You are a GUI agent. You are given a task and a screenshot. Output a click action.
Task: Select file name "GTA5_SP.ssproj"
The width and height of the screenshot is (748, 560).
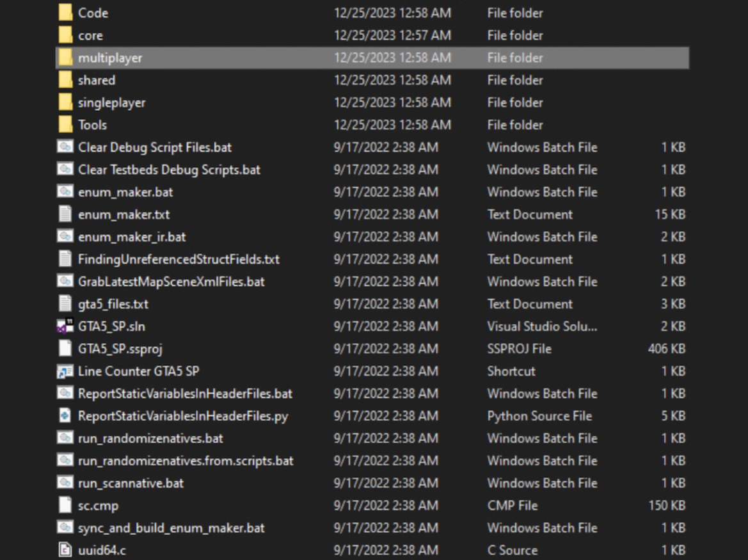click(120, 349)
